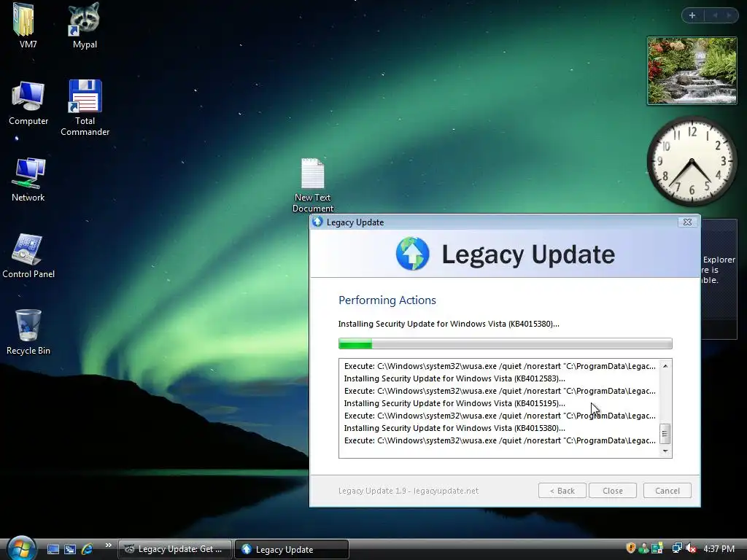Open the Windows Start orb
Screen dimensions: 747x560
coord(21,548)
